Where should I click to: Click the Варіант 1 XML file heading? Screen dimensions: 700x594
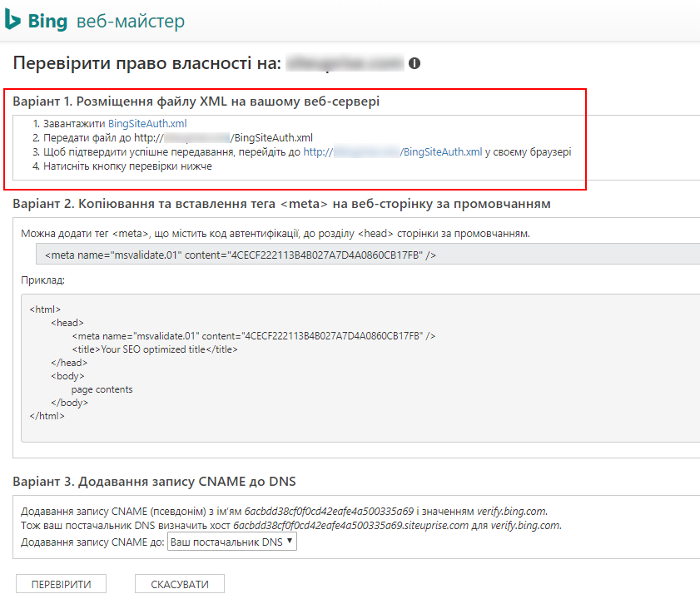(x=196, y=101)
